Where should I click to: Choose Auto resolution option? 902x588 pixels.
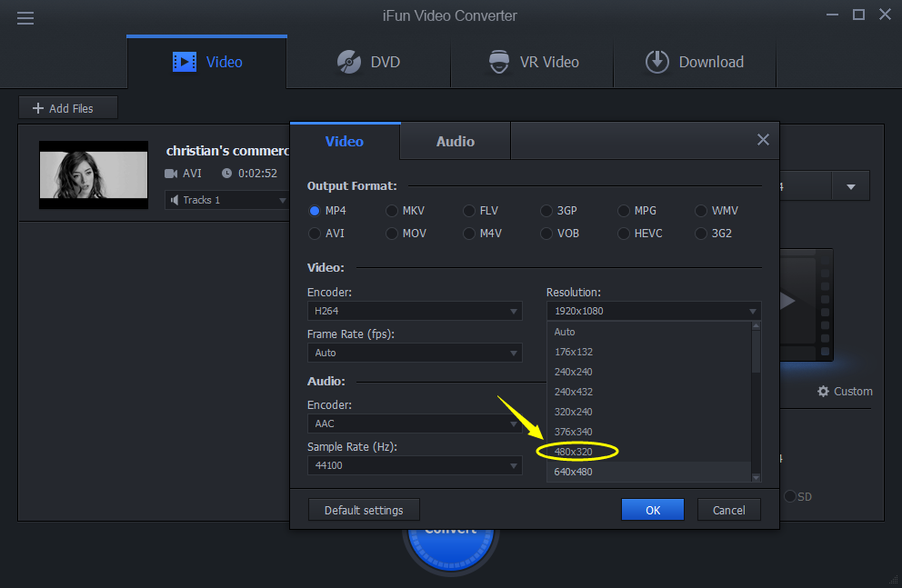pyautogui.click(x=649, y=333)
